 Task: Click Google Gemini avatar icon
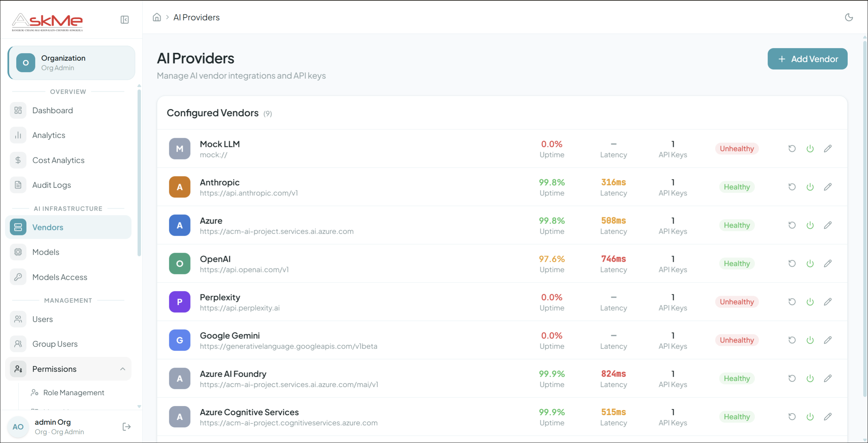(180, 340)
